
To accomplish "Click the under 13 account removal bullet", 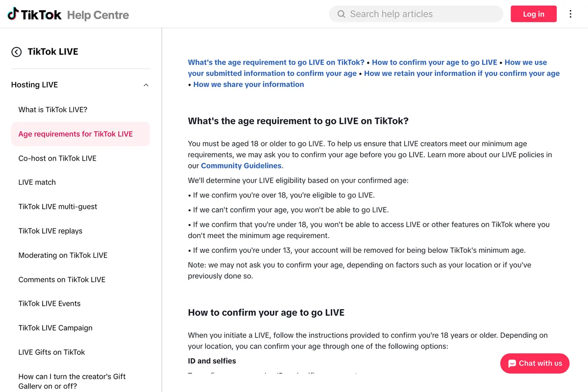I will pos(357,250).
